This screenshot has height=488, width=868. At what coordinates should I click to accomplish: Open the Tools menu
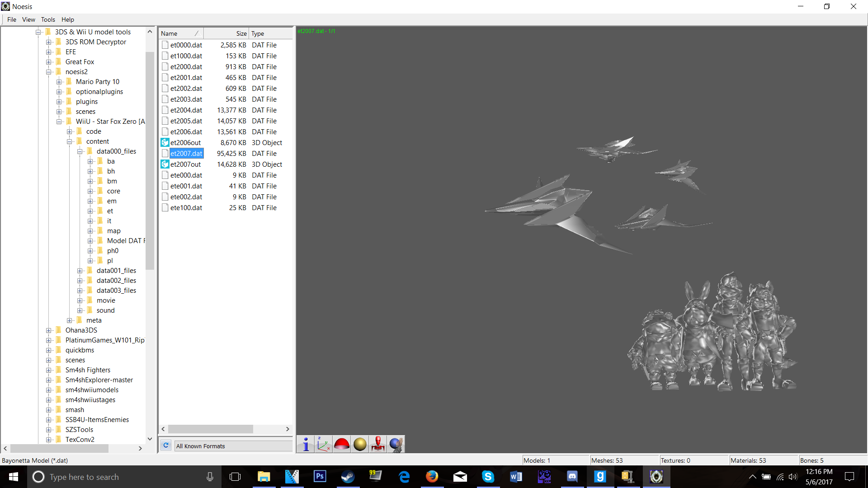click(x=48, y=19)
